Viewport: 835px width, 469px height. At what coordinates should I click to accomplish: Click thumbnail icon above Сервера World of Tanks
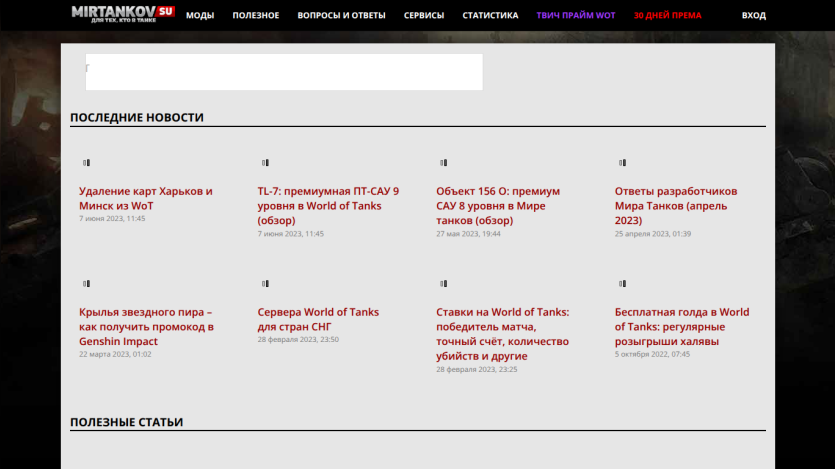tap(265, 284)
